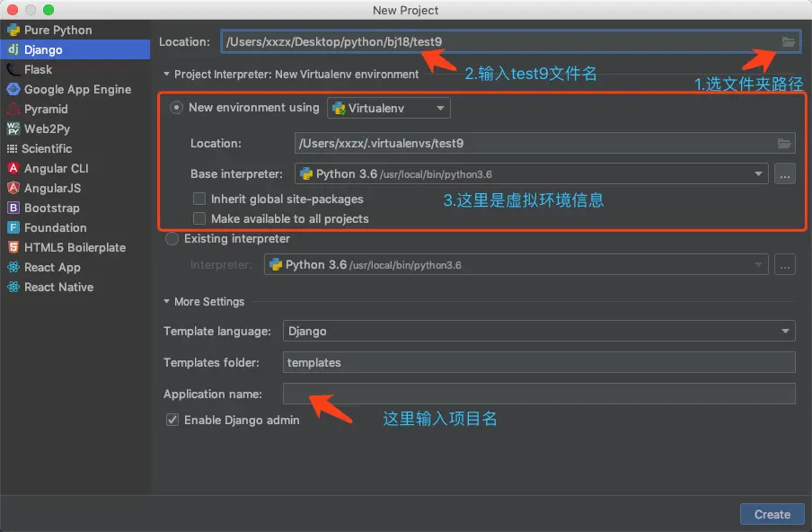Click the React Native icon
812x532 pixels.
click(13, 287)
